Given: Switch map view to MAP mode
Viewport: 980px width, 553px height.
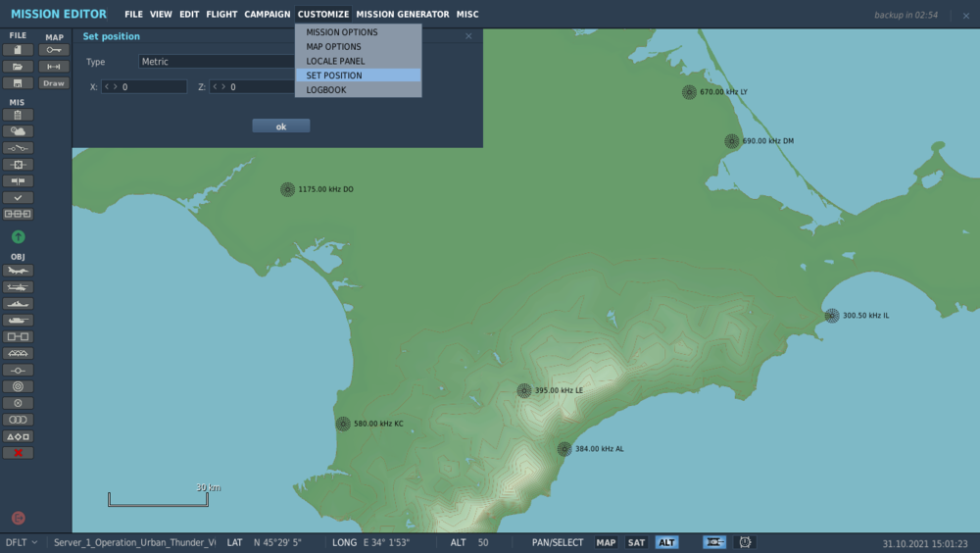Looking at the screenshot, I should click(606, 542).
